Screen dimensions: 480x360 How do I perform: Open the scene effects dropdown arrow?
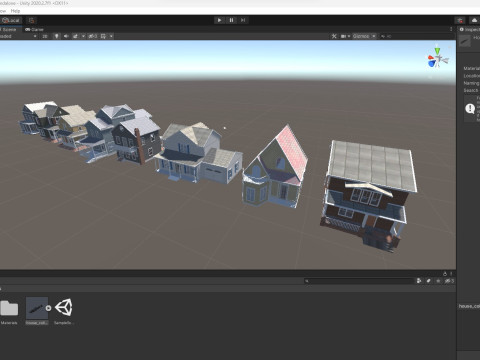tap(83, 36)
